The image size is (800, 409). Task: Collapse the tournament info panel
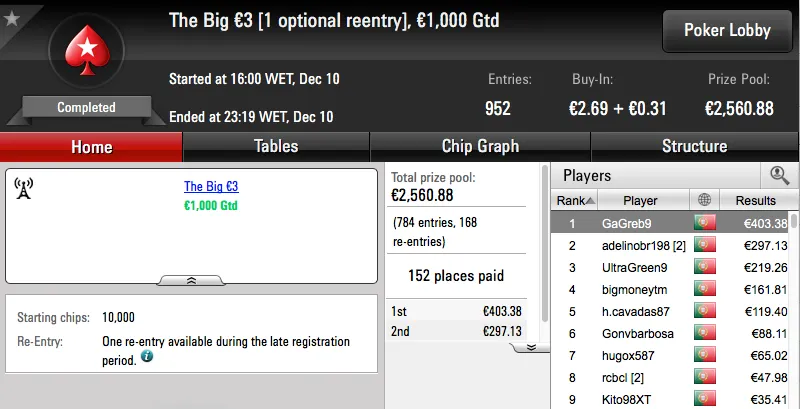[191, 281]
